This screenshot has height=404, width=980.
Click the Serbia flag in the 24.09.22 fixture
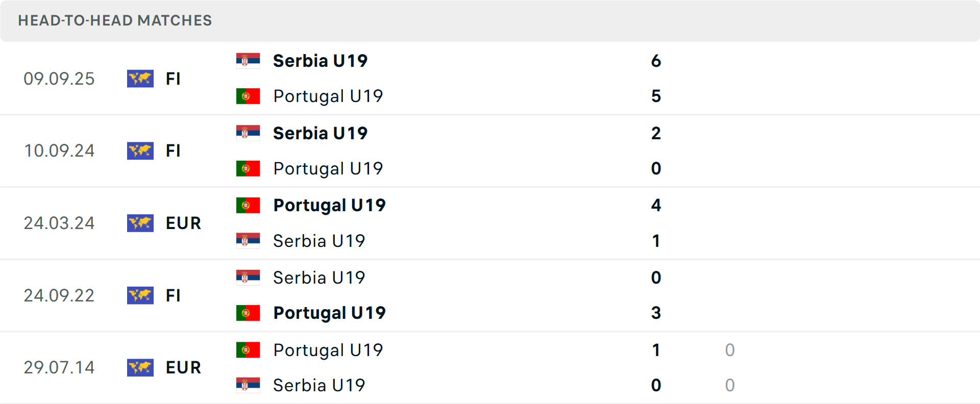[x=248, y=277]
